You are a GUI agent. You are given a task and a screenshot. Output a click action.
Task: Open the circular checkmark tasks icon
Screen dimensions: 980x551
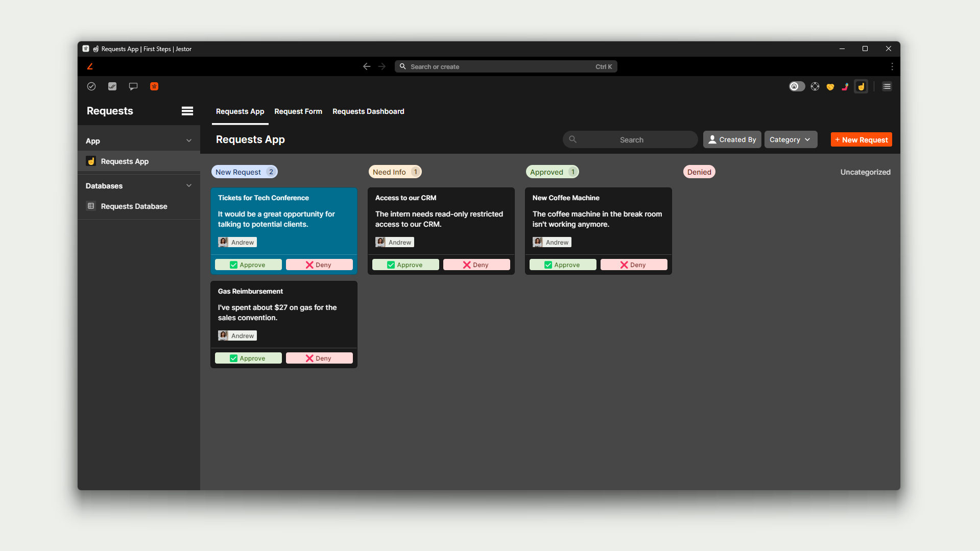(x=91, y=86)
